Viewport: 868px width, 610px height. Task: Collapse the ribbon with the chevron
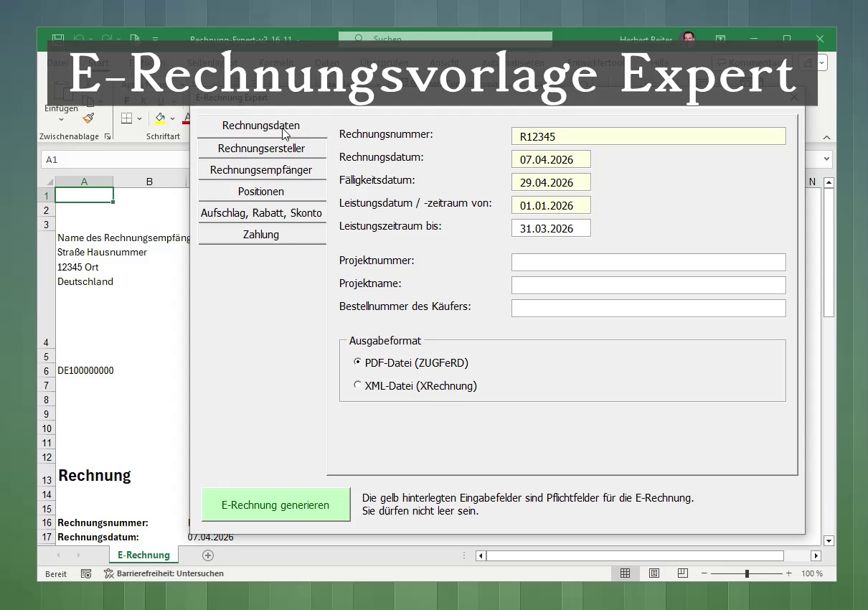point(826,137)
